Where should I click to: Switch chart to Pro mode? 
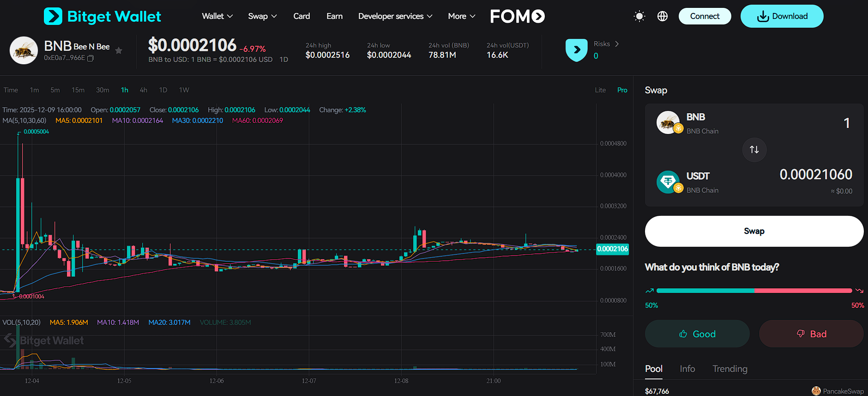(622, 90)
